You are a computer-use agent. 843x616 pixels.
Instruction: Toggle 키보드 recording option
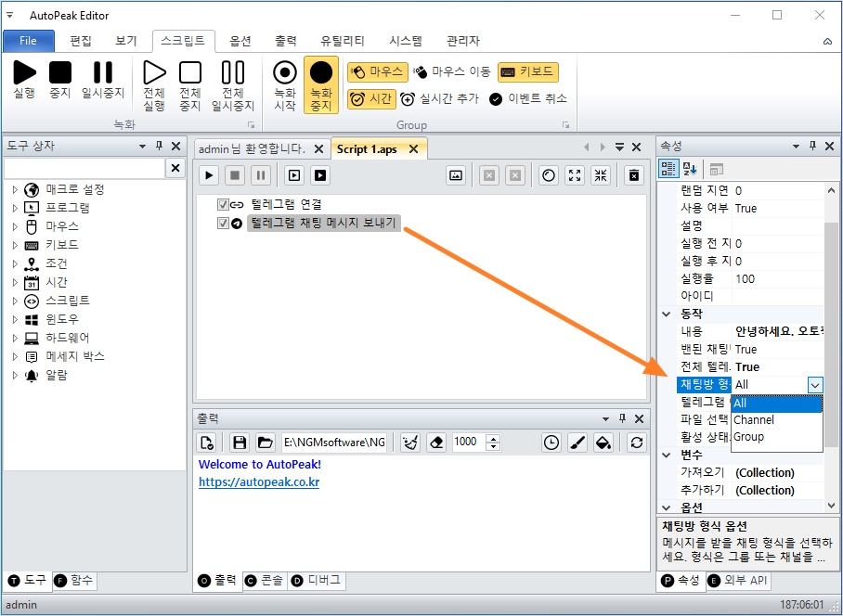tap(528, 72)
